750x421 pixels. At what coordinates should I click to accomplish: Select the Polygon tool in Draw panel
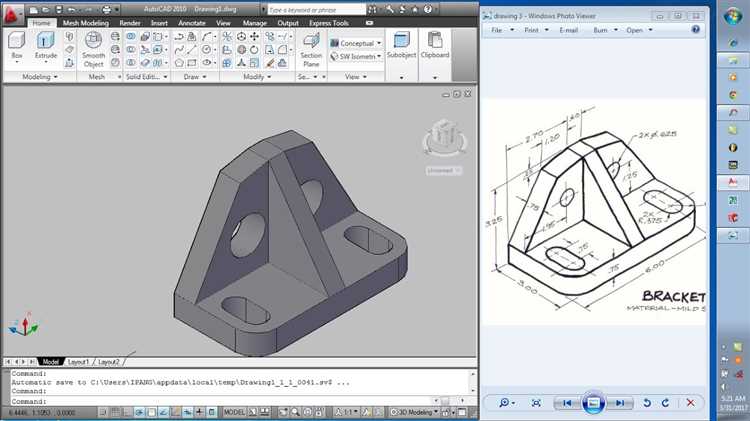179,63
